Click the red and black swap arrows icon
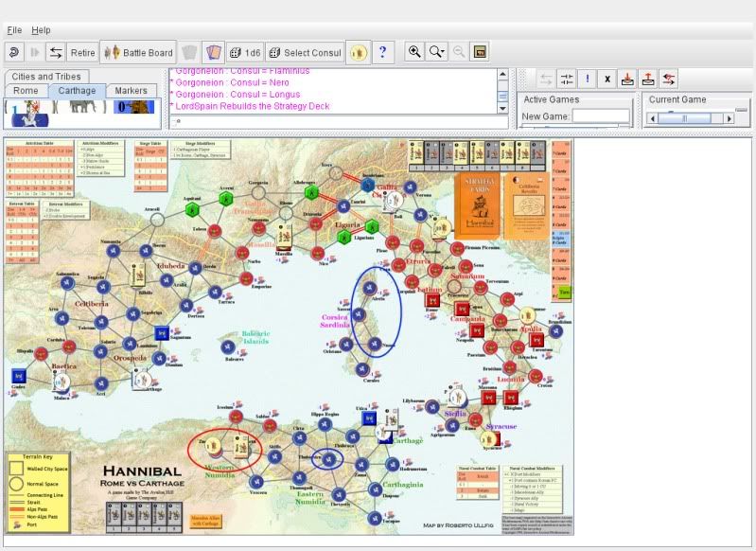Viewport: 756px width, 551px height. (669, 79)
